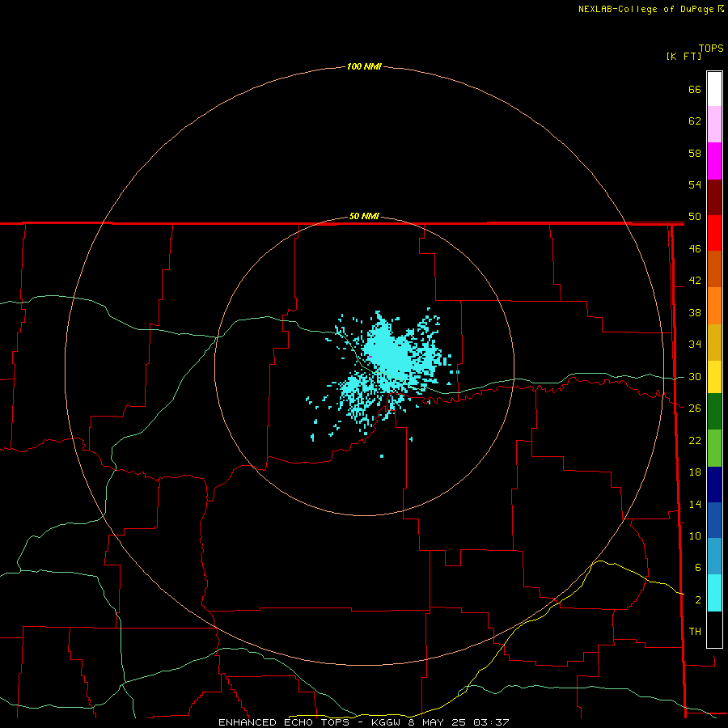The width and height of the screenshot is (728, 728).
Task: Click the legend value '22'
Action: click(x=695, y=440)
